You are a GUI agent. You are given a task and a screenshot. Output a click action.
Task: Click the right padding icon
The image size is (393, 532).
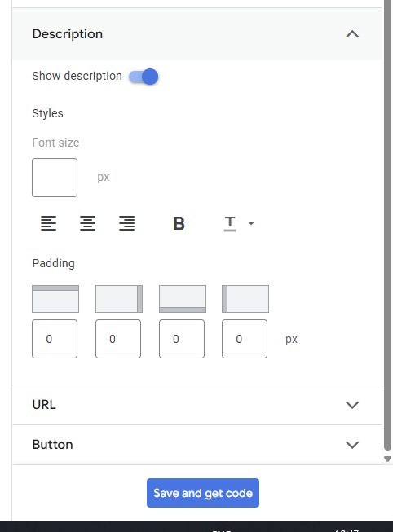[x=119, y=299]
